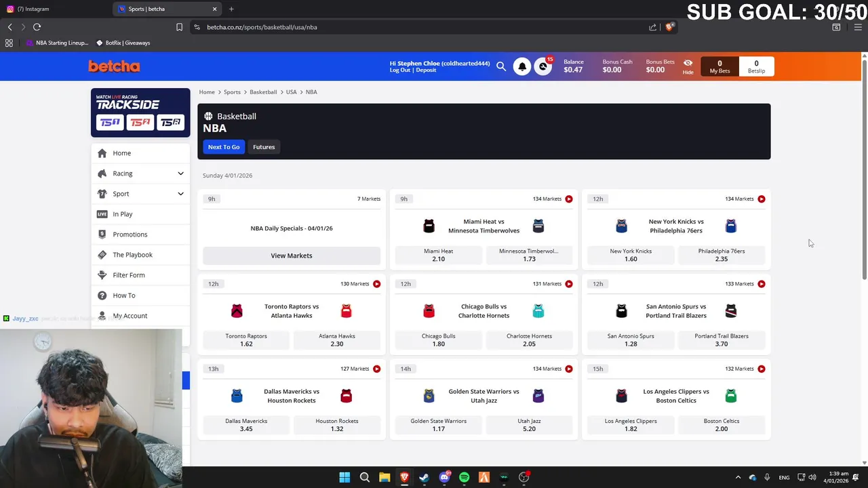The height and width of the screenshot is (488, 868).
Task: Click Sports breadcrumb link
Action: click(x=232, y=92)
